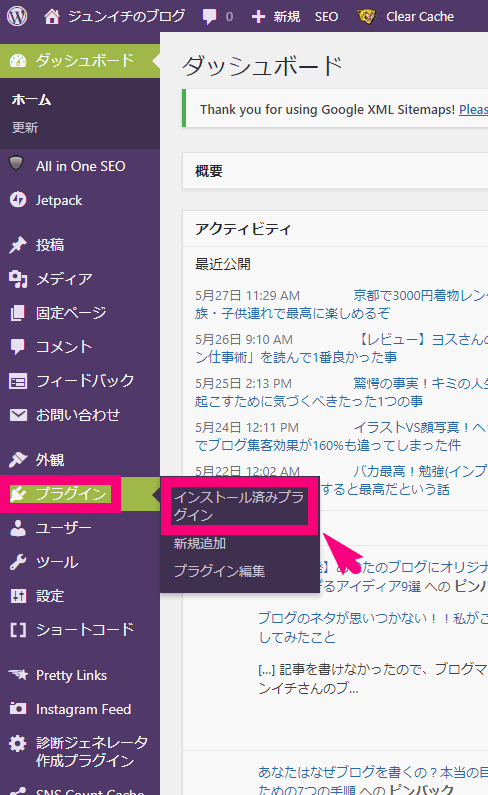Screen dimensions: 488x795
Task: Open the バカ最高！勉強 post link
Action: point(421,472)
